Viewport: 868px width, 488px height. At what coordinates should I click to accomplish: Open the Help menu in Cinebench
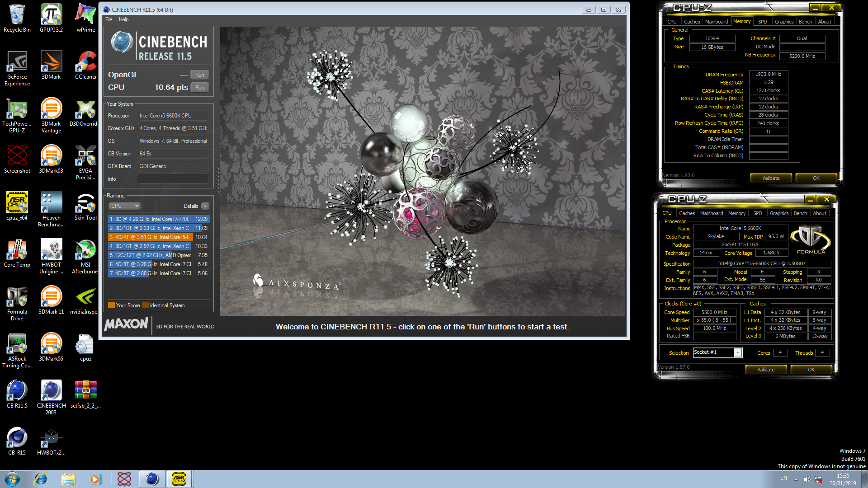pyautogui.click(x=124, y=19)
